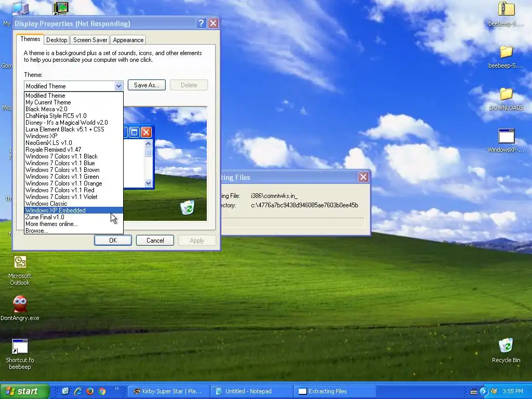
Task: Switch to the Themes tab
Action: click(30, 39)
